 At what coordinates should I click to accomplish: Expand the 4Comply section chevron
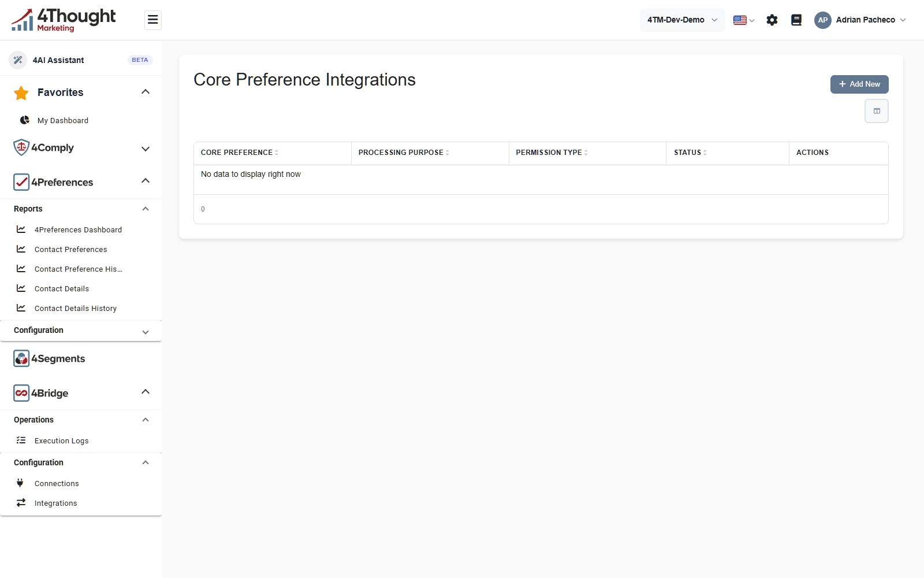point(146,149)
